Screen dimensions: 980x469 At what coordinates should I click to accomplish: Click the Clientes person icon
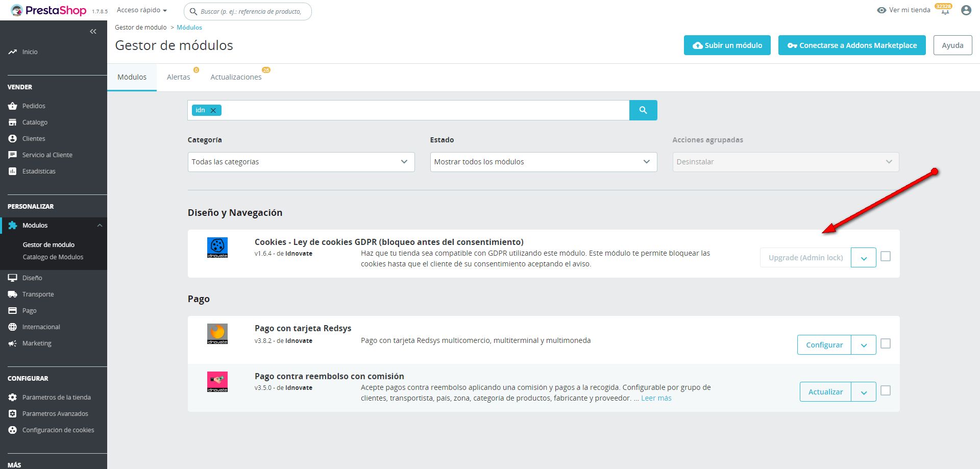13,139
